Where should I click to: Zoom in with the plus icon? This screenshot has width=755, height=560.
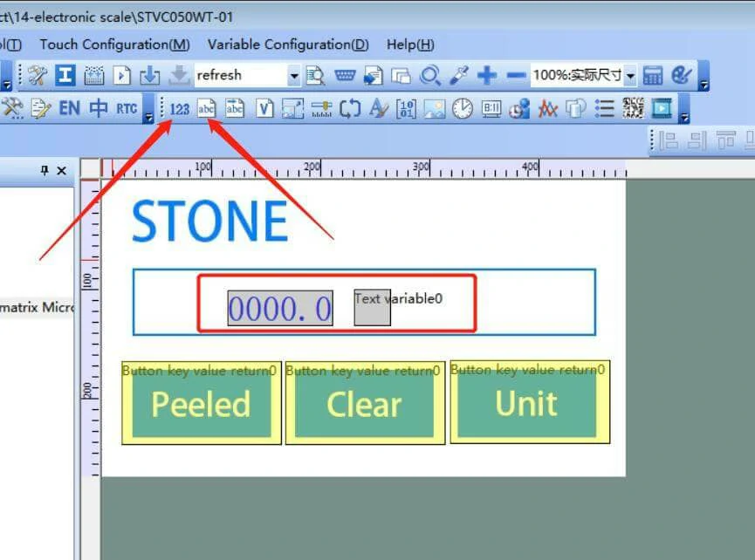[487, 76]
